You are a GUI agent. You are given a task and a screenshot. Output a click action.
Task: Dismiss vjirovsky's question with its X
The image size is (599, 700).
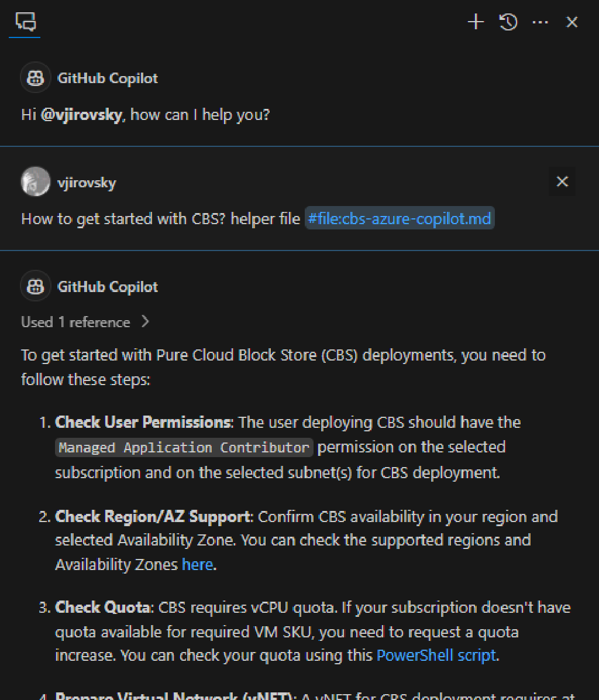coord(562,181)
